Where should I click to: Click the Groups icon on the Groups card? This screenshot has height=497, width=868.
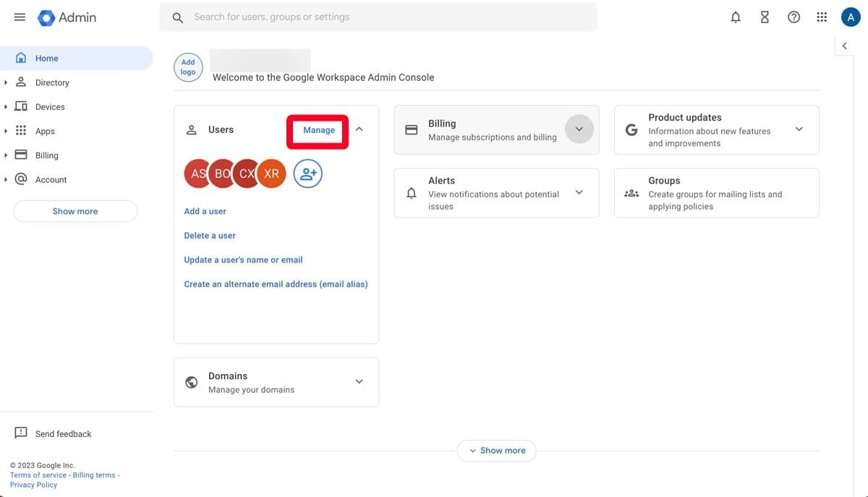(631, 192)
